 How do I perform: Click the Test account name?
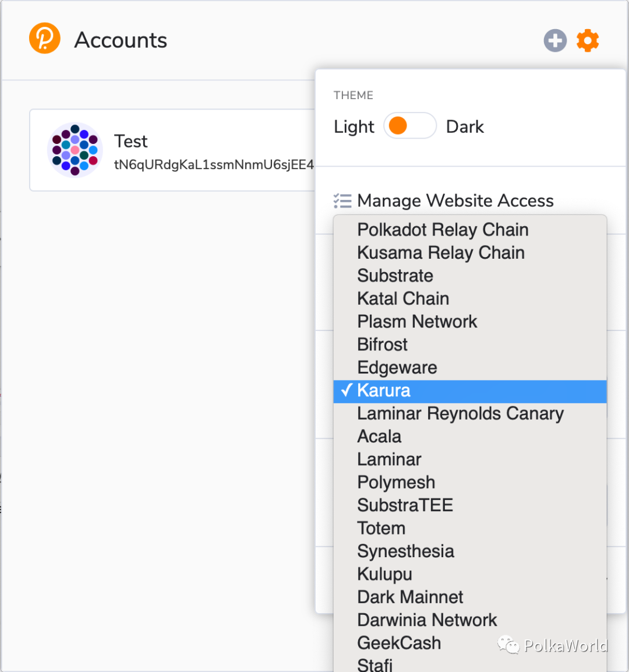pyautogui.click(x=130, y=142)
